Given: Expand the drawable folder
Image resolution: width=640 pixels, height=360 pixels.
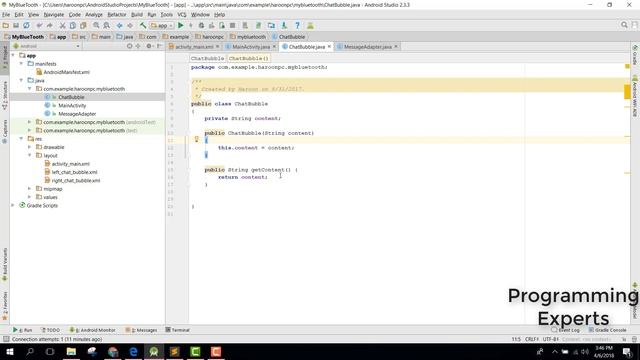Looking at the screenshot, I should 29,147.
